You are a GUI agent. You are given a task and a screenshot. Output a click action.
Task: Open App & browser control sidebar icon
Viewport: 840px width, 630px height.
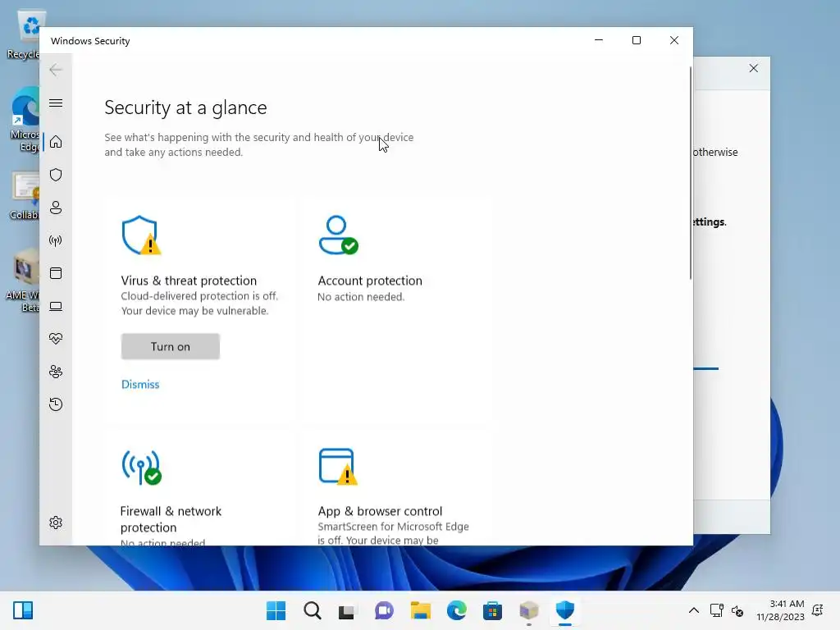pyautogui.click(x=56, y=273)
